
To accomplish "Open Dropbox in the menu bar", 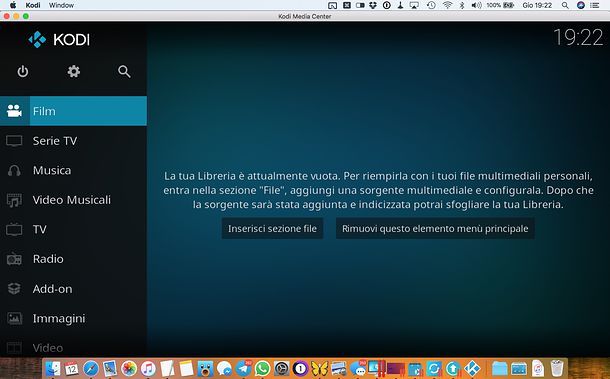I will (x=373, y=5).
